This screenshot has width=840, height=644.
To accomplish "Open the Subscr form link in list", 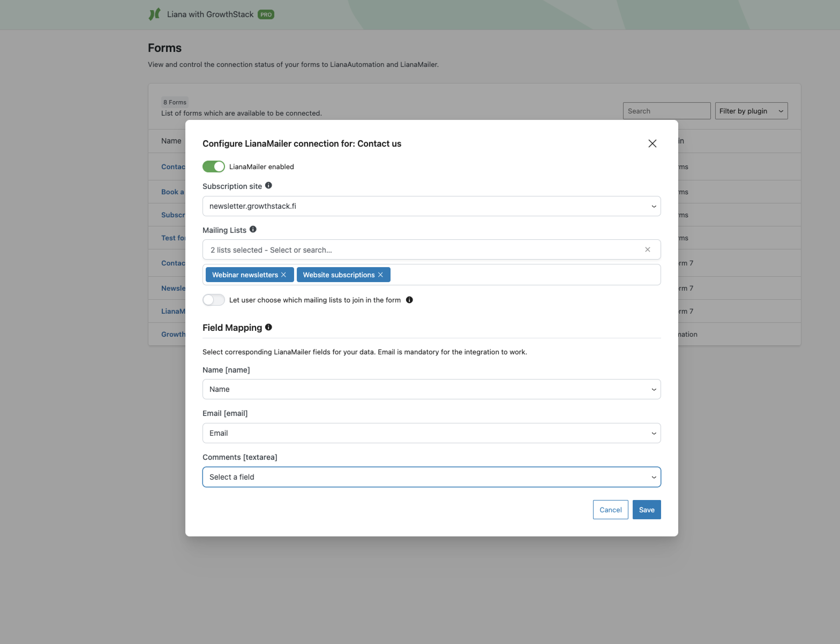I will pyautogui.click(x=173, y=215).
